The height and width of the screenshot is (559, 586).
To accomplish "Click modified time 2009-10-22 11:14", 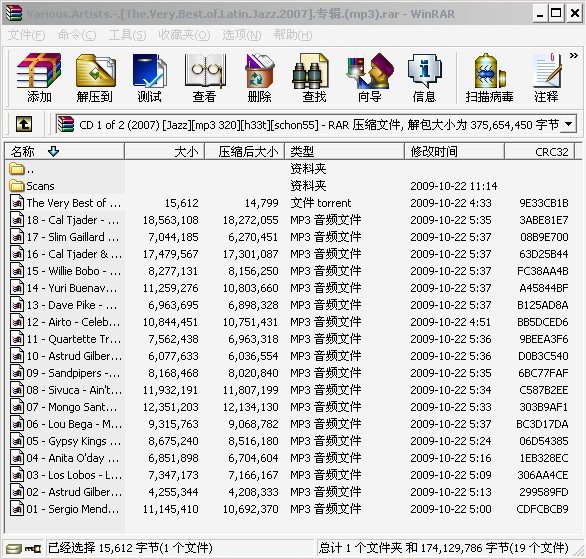I will pyautogui.click(x=454, y=186).
